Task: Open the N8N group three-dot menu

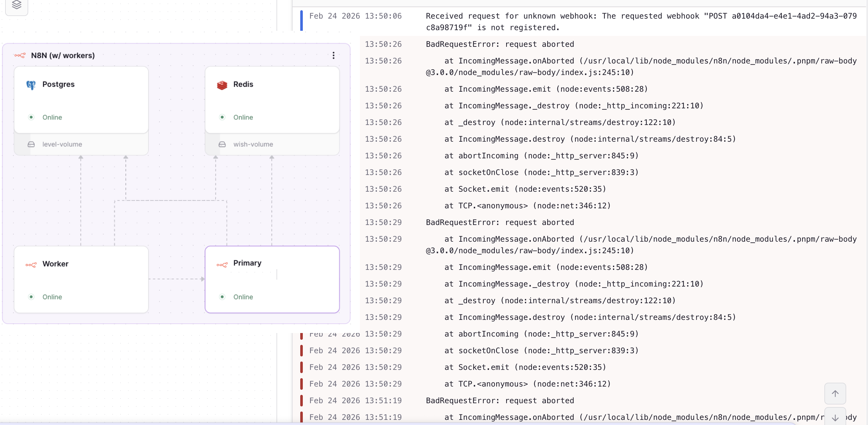Action: click(333, 55)
